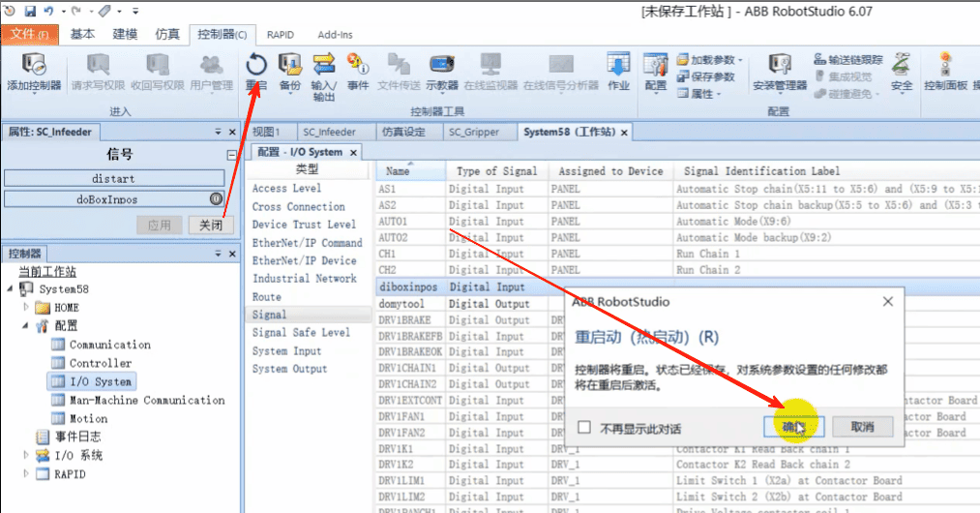Screen dimensions: 980x513
Task: Click the File Transfer (文件传送) icon
Action: [399, 72]
